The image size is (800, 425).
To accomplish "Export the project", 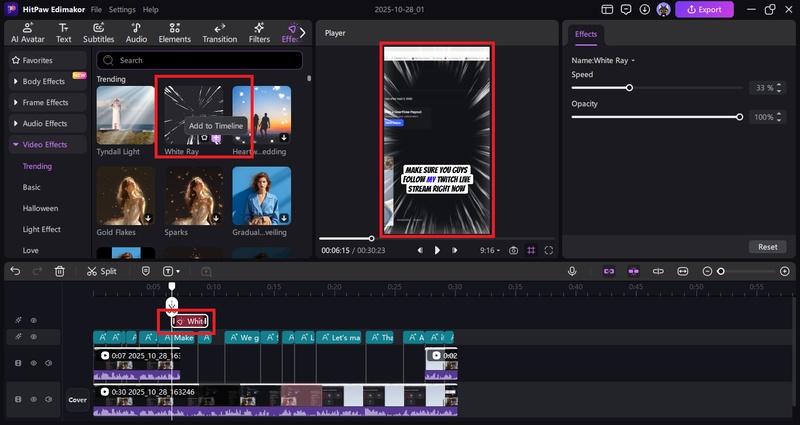I will click(x=704, y=10).
